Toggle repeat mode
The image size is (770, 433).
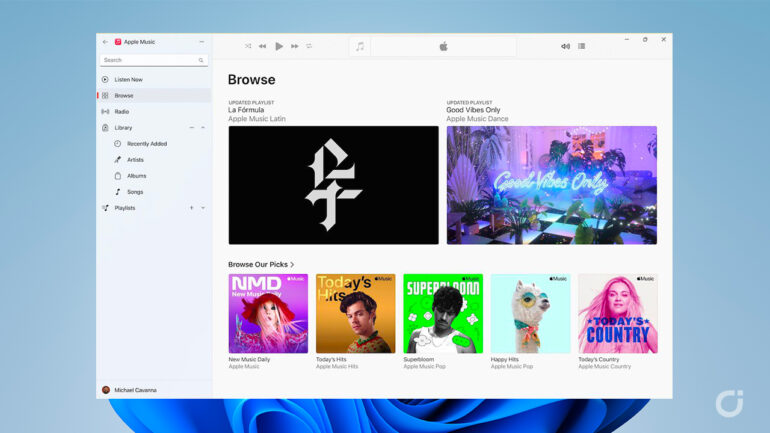309,46
